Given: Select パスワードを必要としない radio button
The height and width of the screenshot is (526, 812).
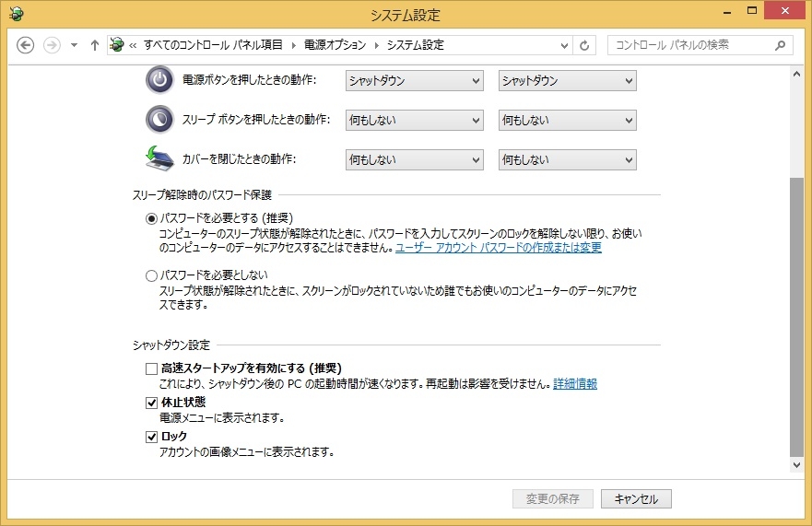Looking at the screenshot, I should point(151,276).
